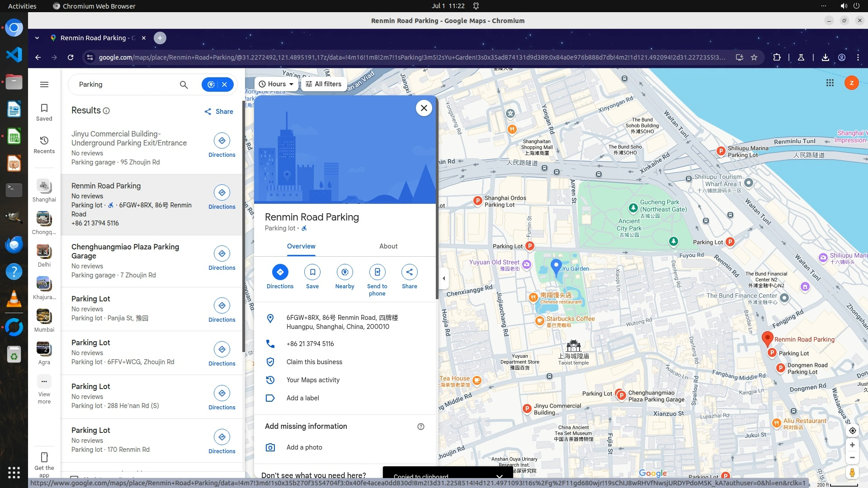Viewport: 868px width, 488px height.
Task: Collapse the side panel arrow
Action: (443, 278)
